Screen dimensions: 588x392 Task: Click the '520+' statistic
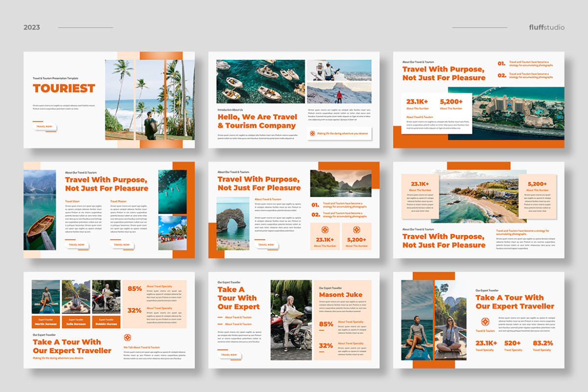[513, 343]
